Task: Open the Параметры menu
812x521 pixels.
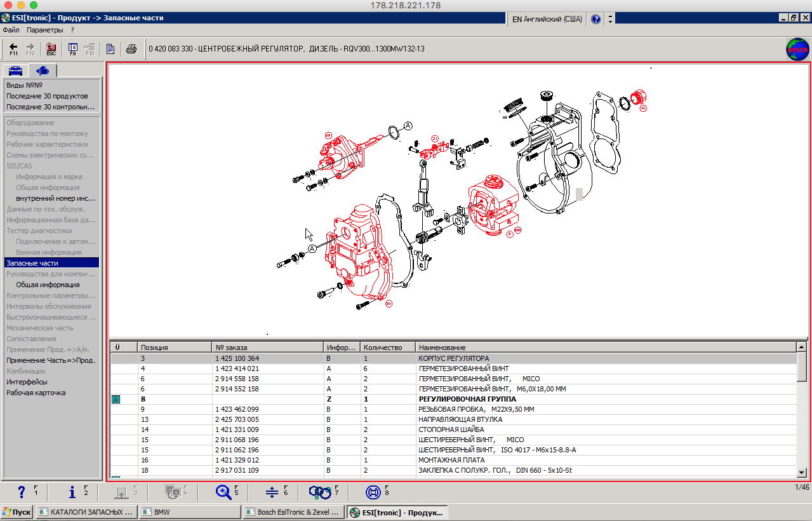Action: point(44,30)
